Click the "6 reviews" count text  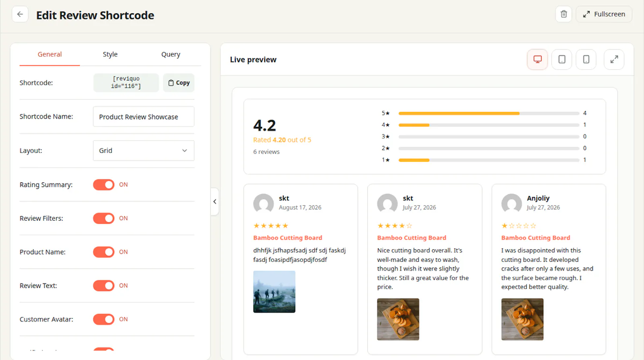pyautogui.click(x=266, y=152)
